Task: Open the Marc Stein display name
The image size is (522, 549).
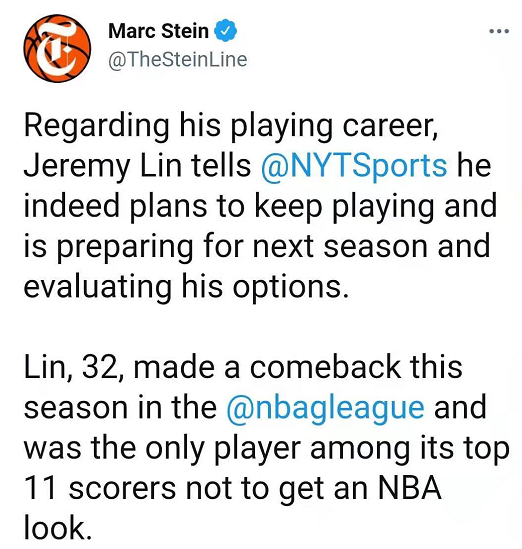Action: (158, 31)
